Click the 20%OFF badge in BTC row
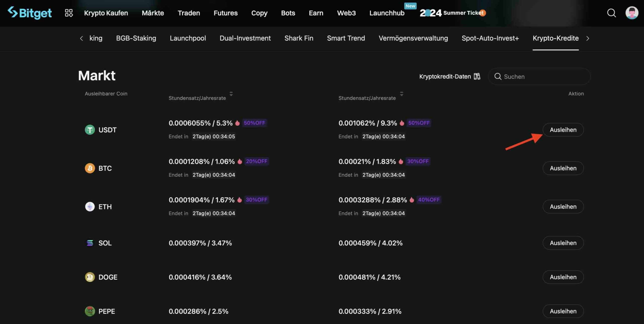The height and width of the screenshot is (324, 644). pos(257,161)
